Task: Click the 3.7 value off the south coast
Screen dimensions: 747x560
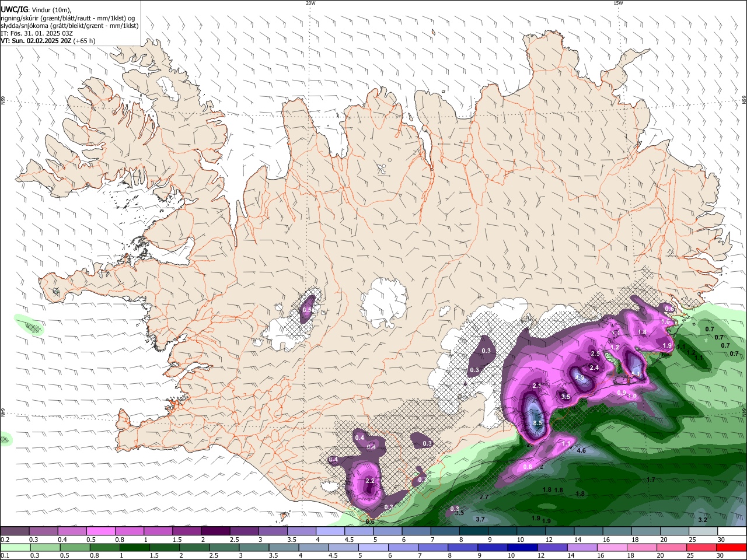Action: [x=480, y=519]
